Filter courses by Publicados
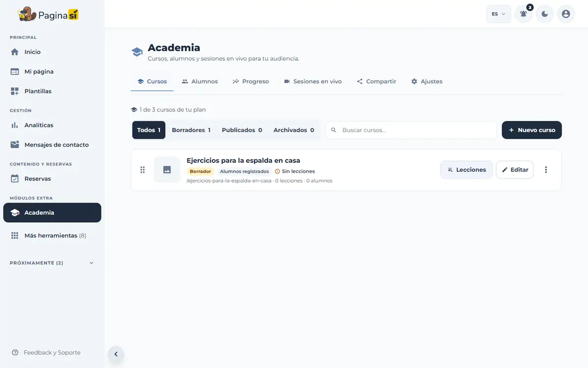 (242, 130)
